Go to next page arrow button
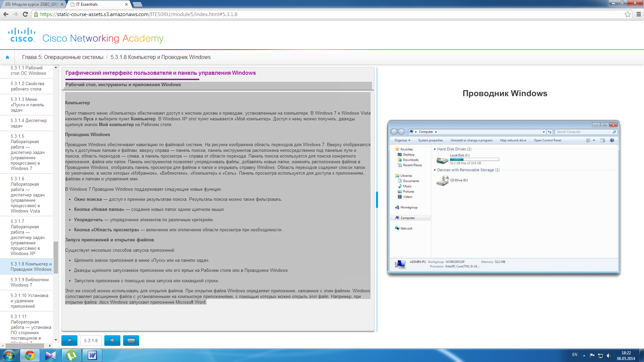Viewport: 644px width, 362px height. (112, 340)
